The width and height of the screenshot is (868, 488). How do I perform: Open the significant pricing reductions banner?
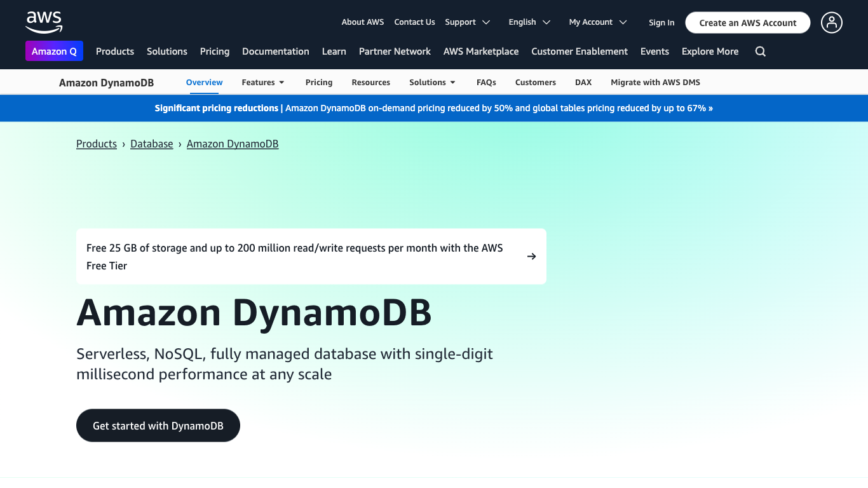(x=434, y=109)
